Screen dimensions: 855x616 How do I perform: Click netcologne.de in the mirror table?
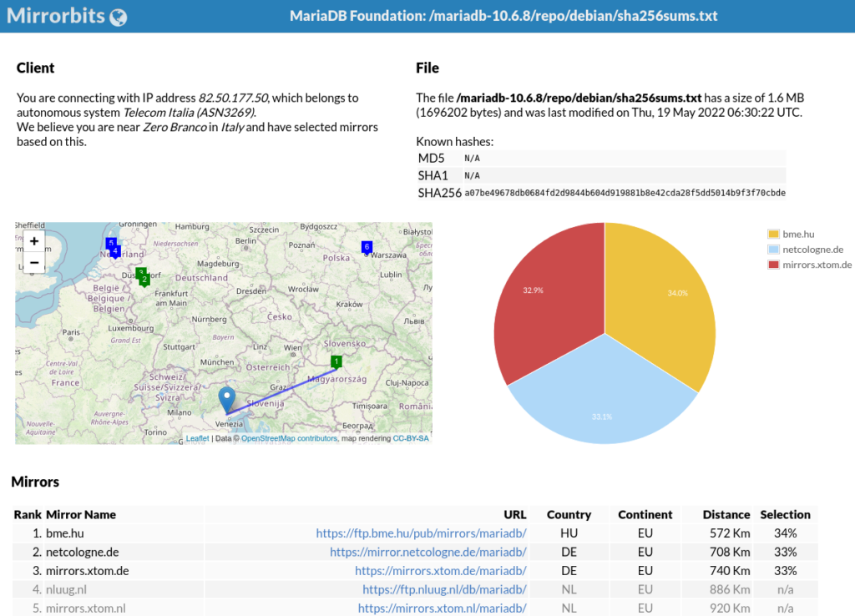click(x=83, y=552)
